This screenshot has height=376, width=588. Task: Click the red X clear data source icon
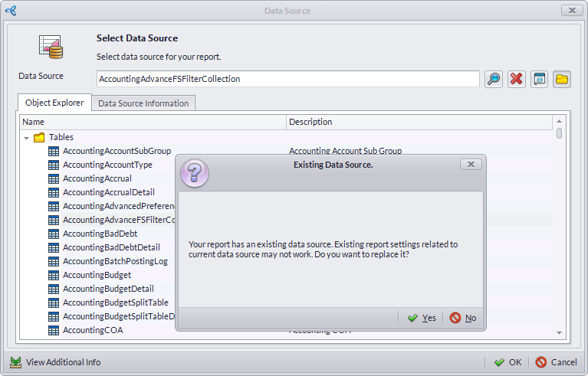[x=517, y=79]
